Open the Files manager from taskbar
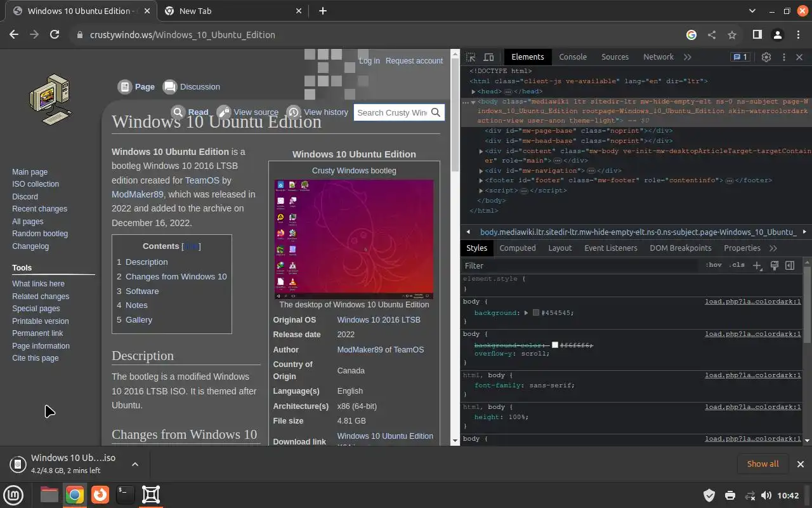Viewport: 812px width, 508px height. pyautogui.click(x=49, y=495)
